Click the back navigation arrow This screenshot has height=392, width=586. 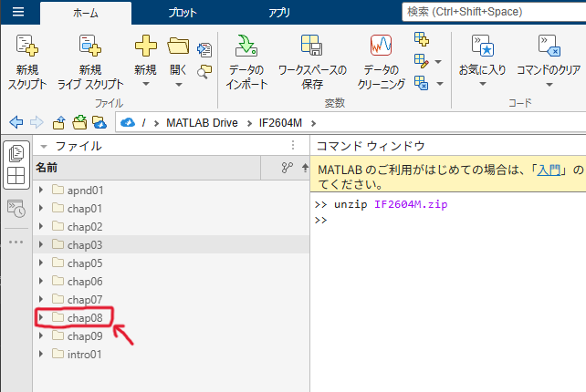pos(16,122)
